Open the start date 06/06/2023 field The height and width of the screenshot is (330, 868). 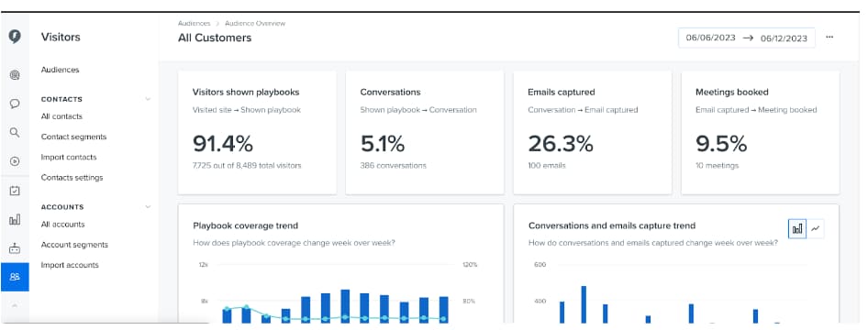(x=711, y=38)
